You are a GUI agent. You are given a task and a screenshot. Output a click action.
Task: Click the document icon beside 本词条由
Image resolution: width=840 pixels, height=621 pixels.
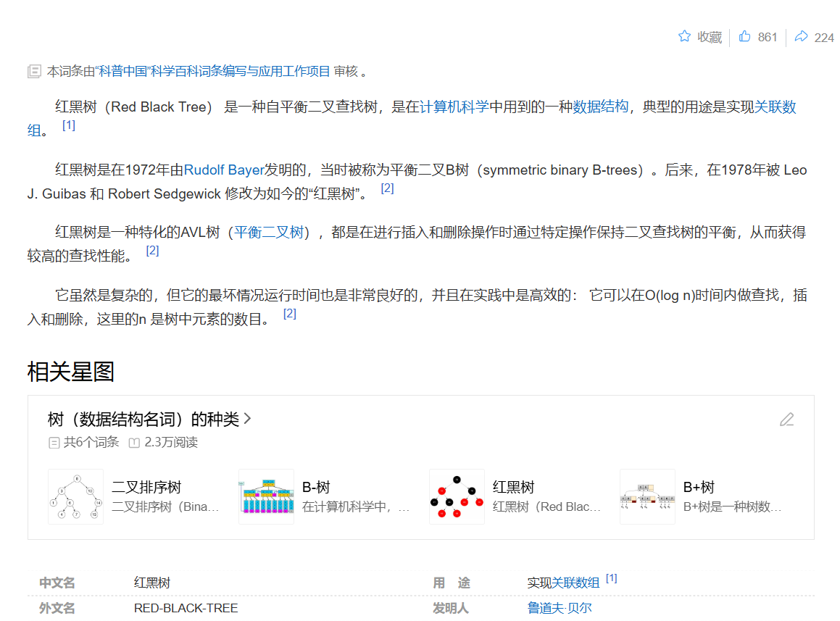pos(34,71)
